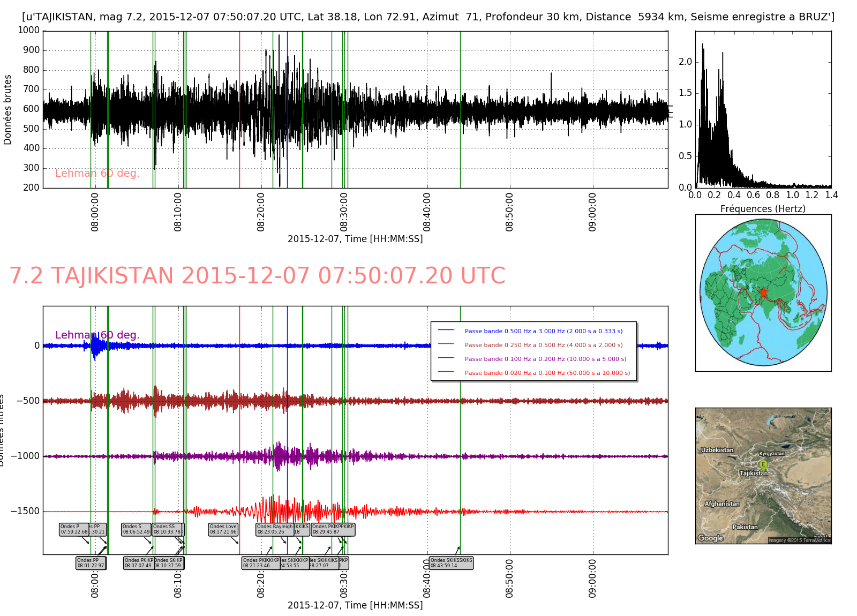The height and width of the screenshot is (616, 857).
Task: Click the 'Fréquences (Hertz)' axis label
Action: [763, 209]
